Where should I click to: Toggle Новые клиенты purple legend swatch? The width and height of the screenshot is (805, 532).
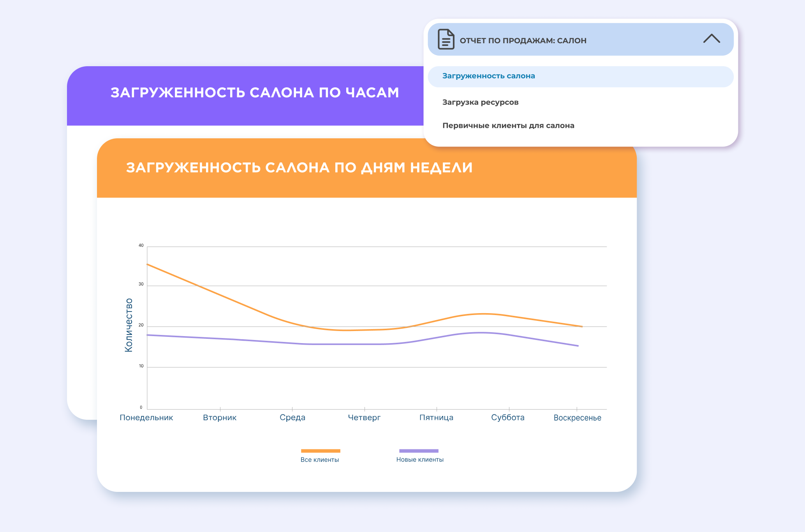pos(419,451)
